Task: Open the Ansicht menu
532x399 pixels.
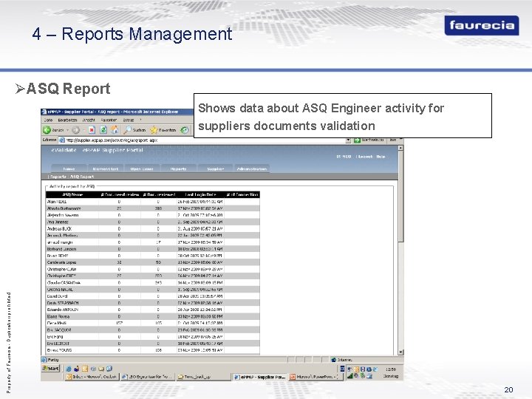Action: coord(89,120)
